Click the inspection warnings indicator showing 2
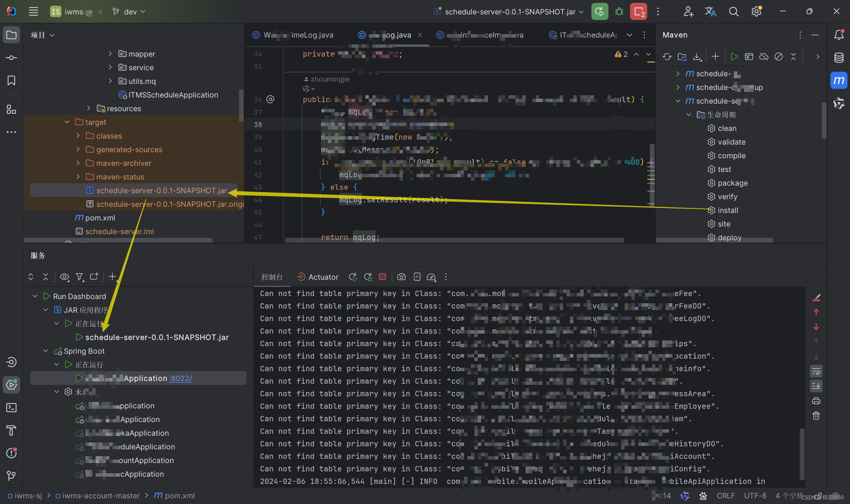850x504 pixels. click(621, 54)
